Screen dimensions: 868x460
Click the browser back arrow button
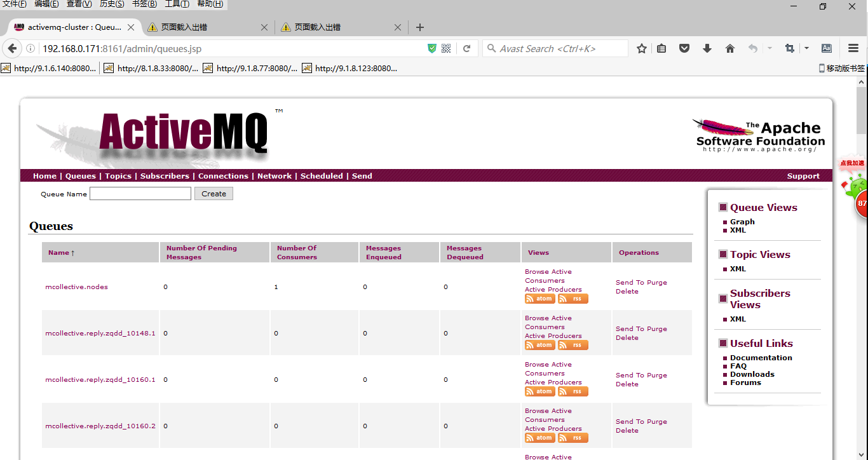tap(12, 48)
